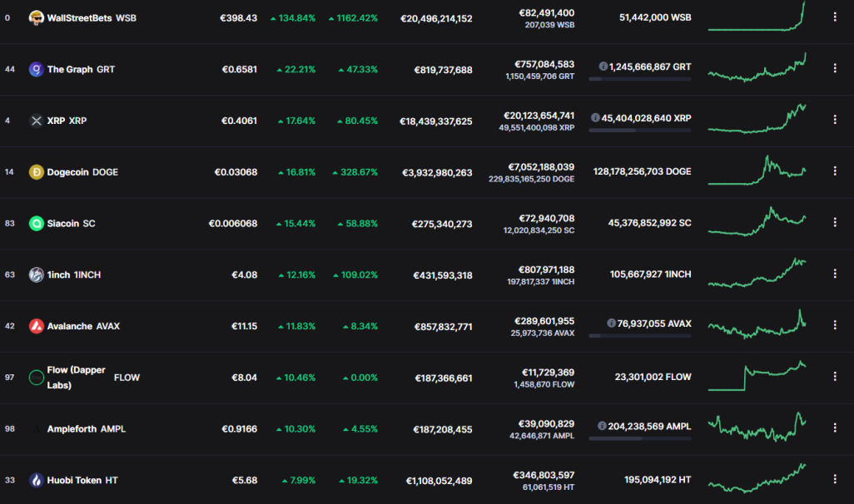The width and height of the screenshot is (854, 504).
Task: Click the Siacoin logo icon
Action: click(x=36, y=223)
